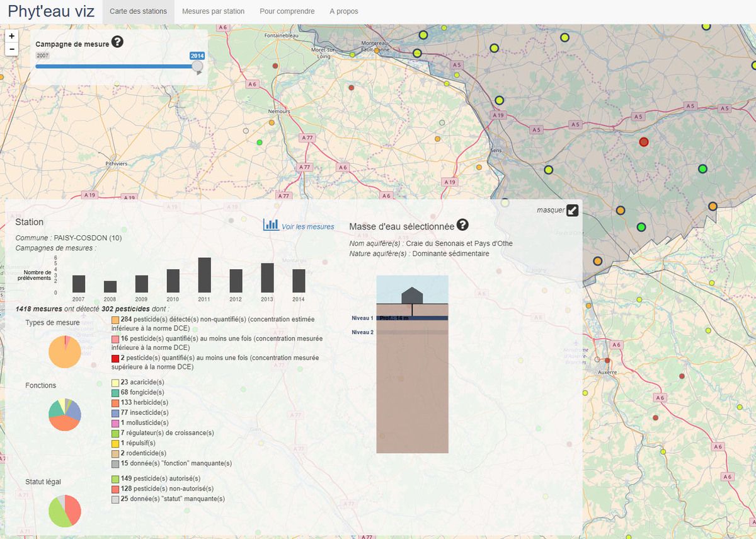This screenshot has width=756, height=539.
Task: Click the '2014' slider value label
Action: [x=197, y=56]
